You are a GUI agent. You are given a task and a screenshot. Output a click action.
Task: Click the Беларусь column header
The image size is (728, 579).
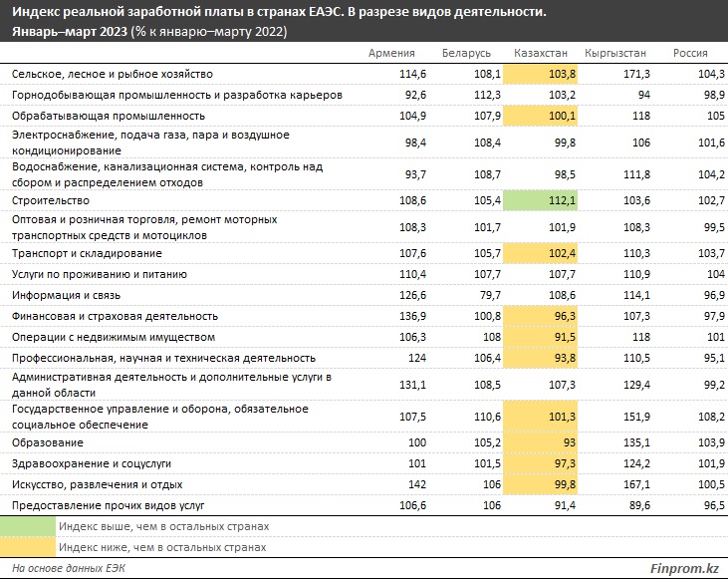(466, 53)
